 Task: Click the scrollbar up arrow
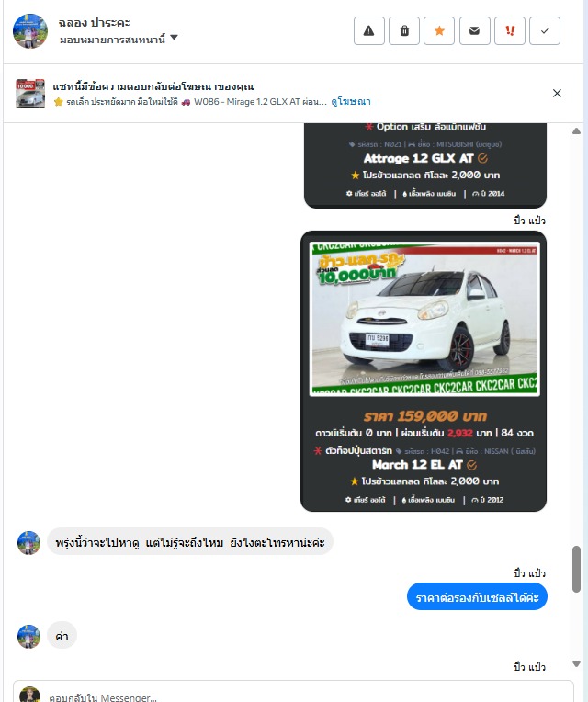[576, 131]
